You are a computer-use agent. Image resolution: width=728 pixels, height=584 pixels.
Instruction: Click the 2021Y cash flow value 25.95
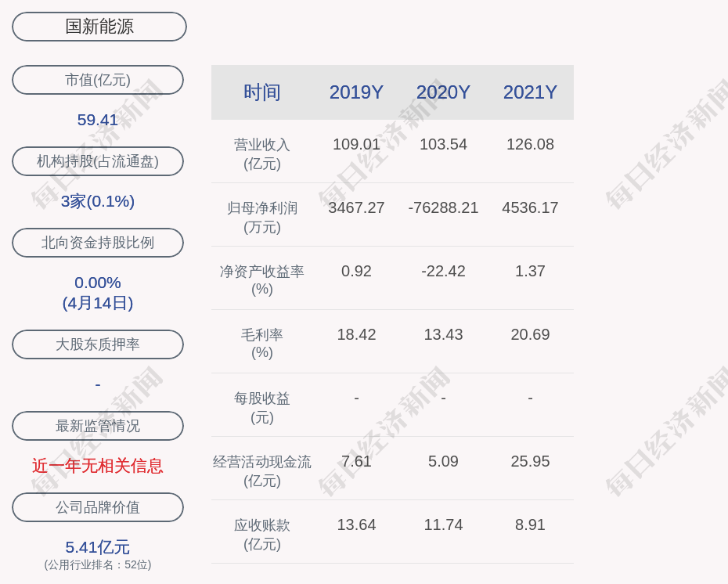[530, 461]
